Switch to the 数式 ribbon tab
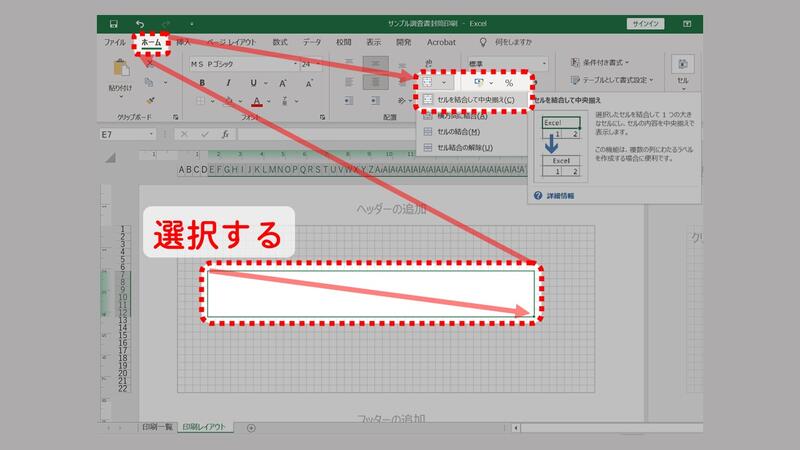This screenshot has height=450, width=800. (x=280, y=42)
